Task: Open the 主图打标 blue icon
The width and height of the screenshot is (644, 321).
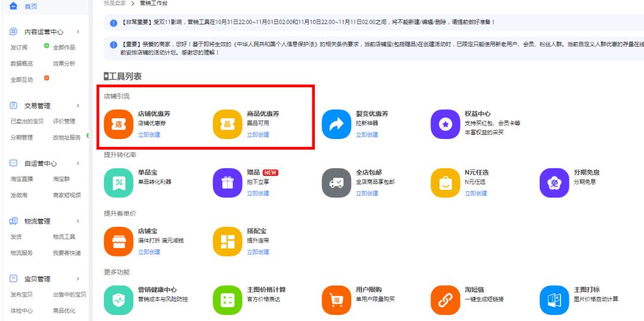Action: tap(554, 300)
